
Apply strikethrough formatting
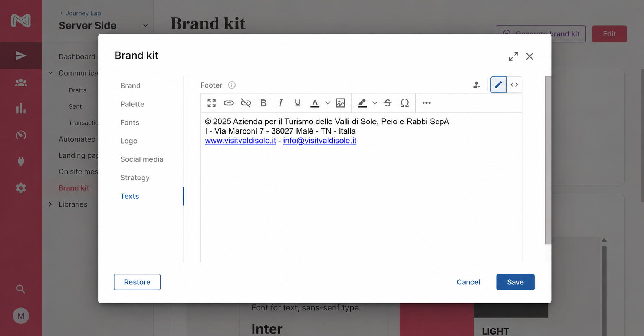(388, 103)
